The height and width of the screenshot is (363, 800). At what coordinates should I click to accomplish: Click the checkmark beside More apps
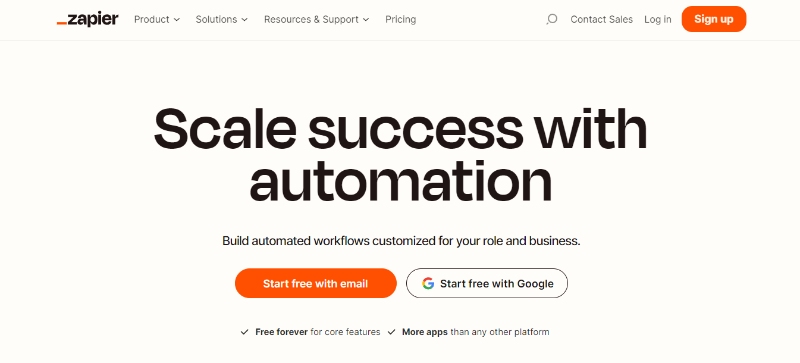coord(391,332)
